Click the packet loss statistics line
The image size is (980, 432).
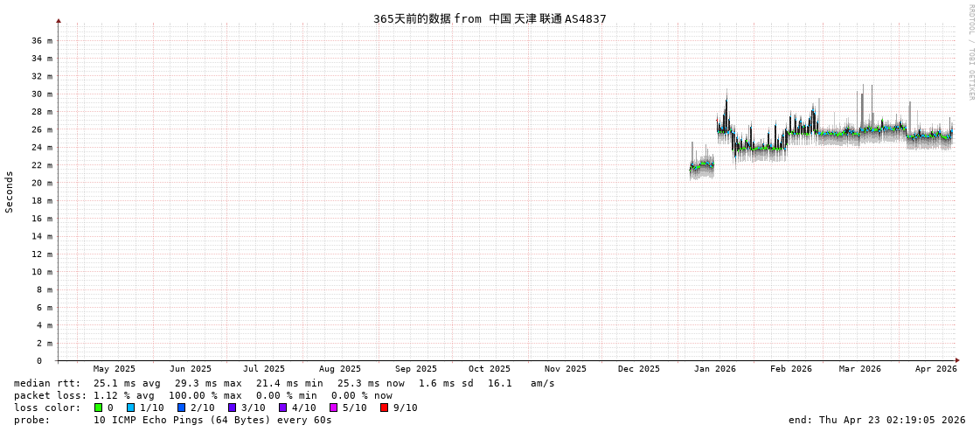coord(203,395)
